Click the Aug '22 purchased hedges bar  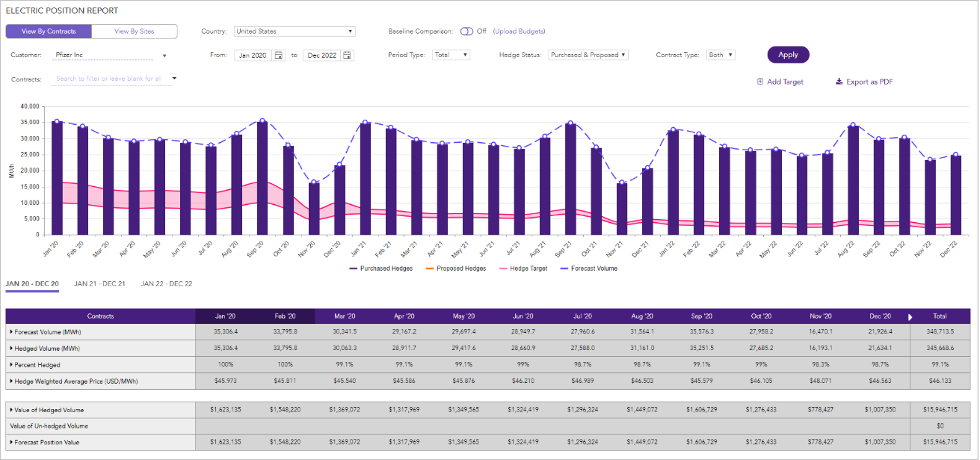click(853, 180)
